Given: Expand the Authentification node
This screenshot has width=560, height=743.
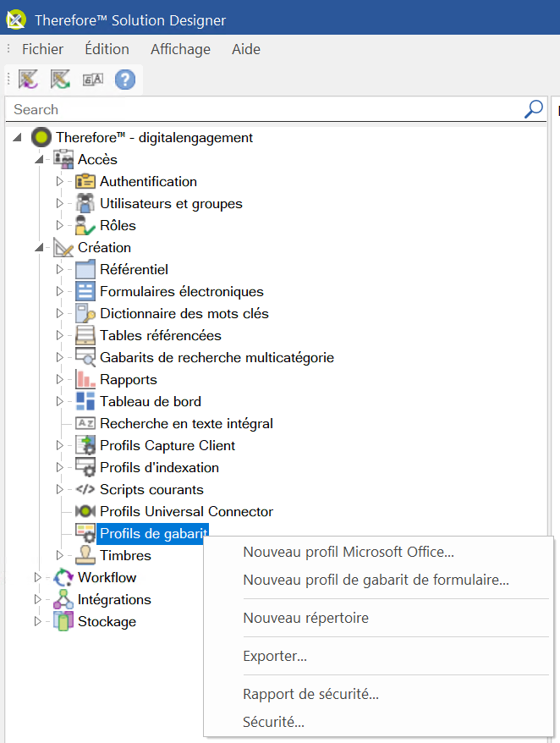Looking at the screenshot, I should pyautogui.click(x=60, y=181).
